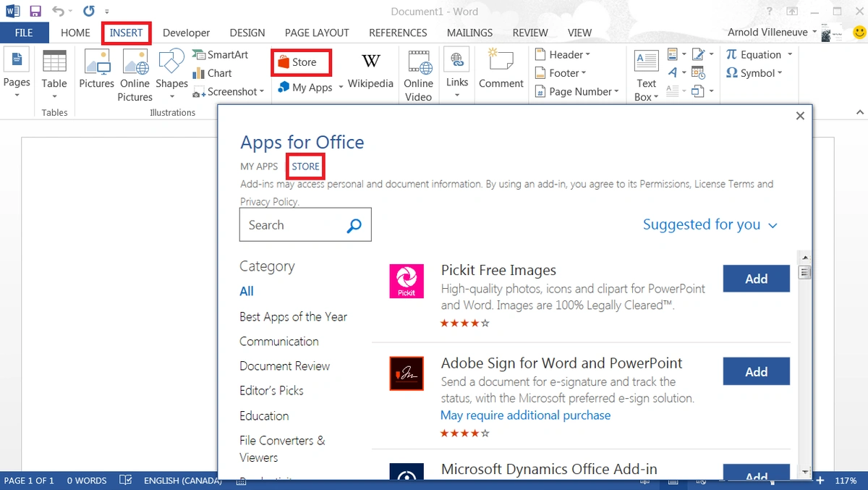Select the Education category
Screen dimensions: 868x490
[x=264, y=416]
